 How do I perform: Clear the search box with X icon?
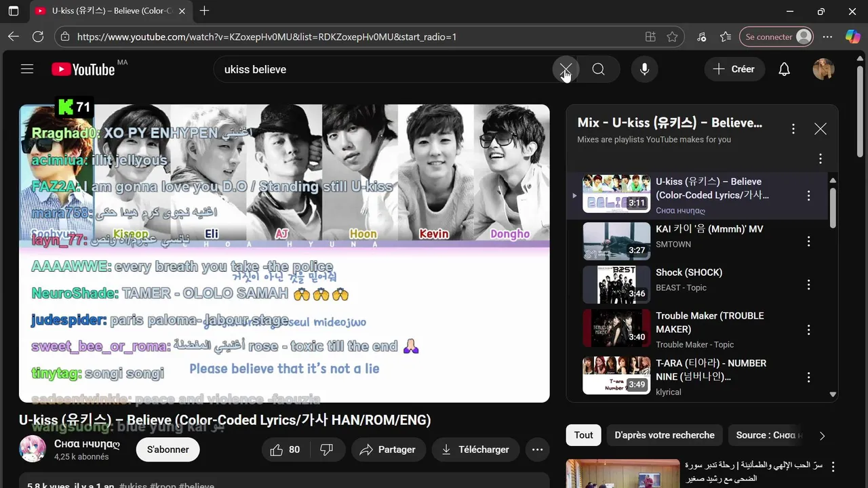(x=566, y=69)
